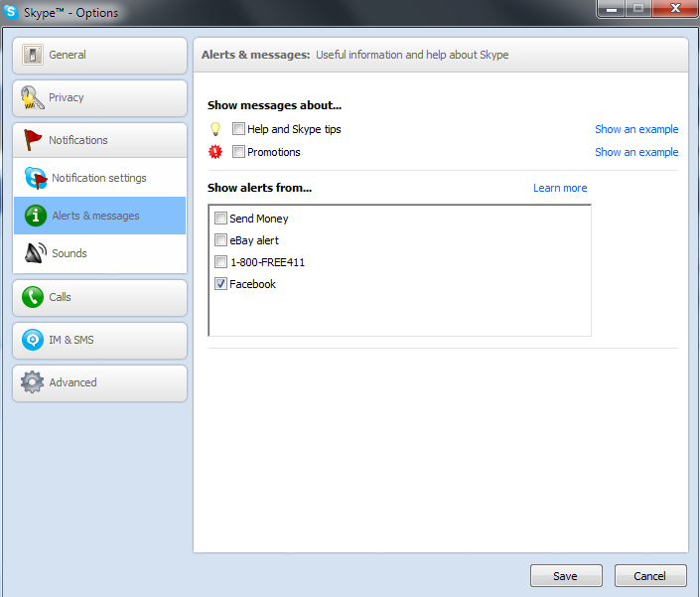The width and height of the screenshot is (700, 597).
Task: Open the Advanced settings section
Action: tap(99, 383)
